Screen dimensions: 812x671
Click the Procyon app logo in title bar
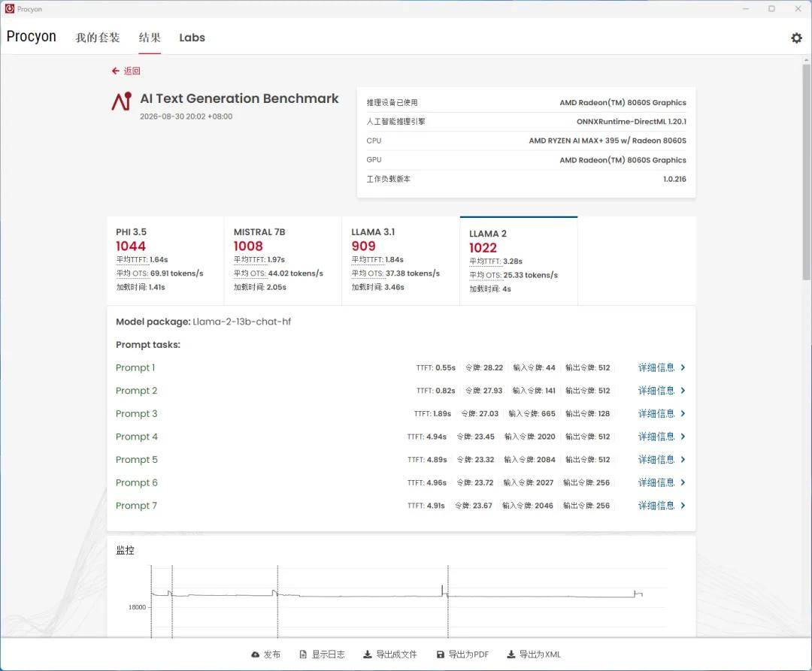[x=9, y=8]
